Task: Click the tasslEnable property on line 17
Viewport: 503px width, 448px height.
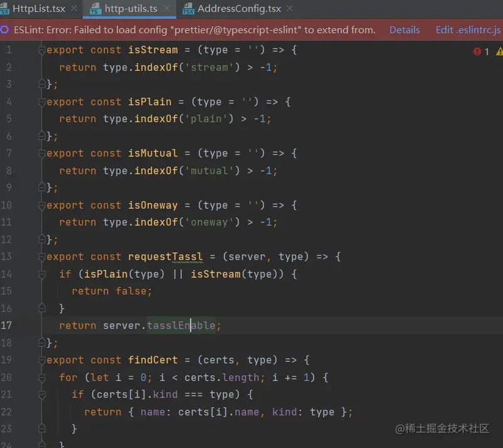Action: coord(181,326)
